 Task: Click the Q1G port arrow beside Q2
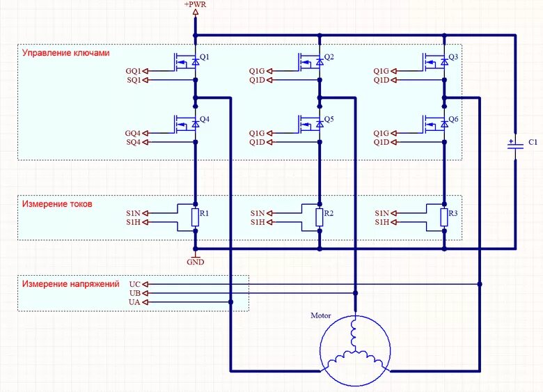pyautogui.click(x=269, y=71)
